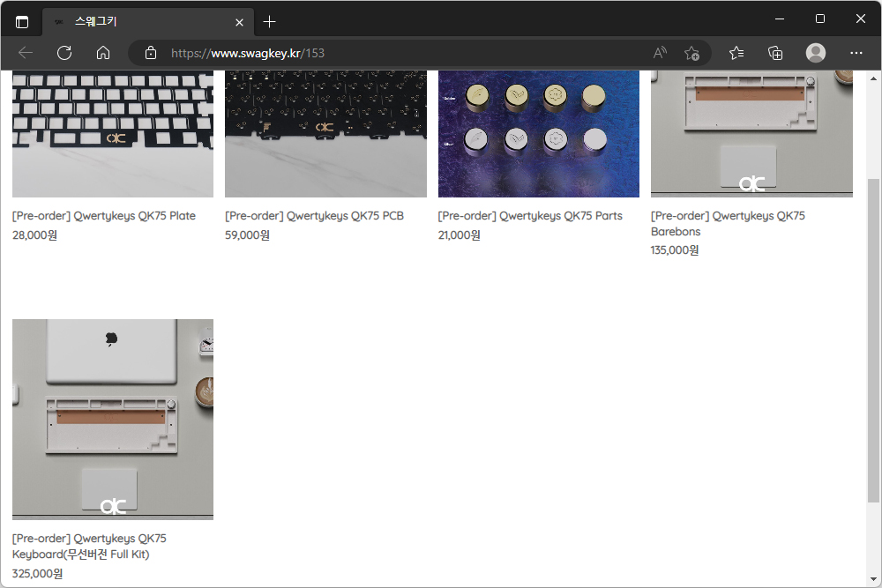The image size is (882, 588).
Task: Add this page to favorites
Action: [691, 53]
